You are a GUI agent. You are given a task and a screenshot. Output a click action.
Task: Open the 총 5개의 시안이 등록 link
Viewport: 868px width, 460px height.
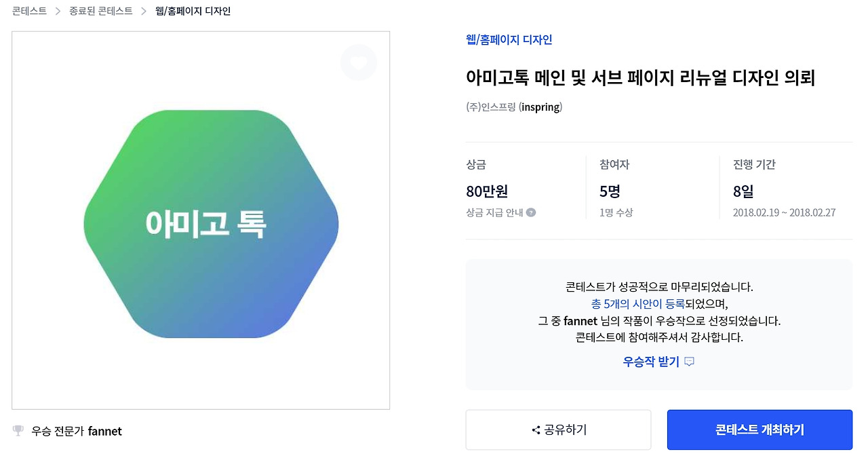(638, 304)
